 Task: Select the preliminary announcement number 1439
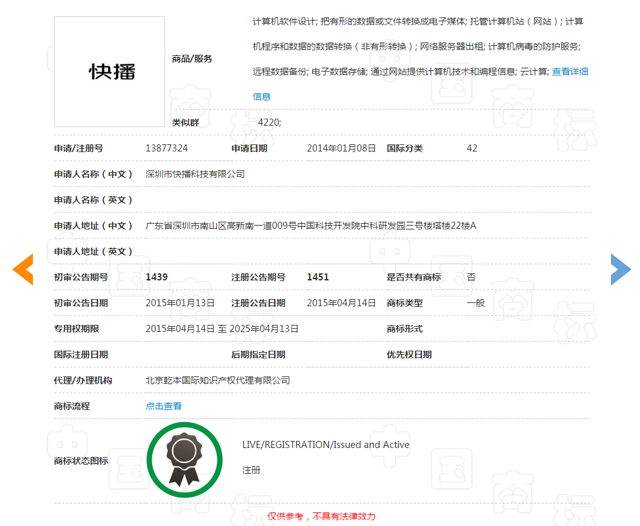click(x=157, y=277)
